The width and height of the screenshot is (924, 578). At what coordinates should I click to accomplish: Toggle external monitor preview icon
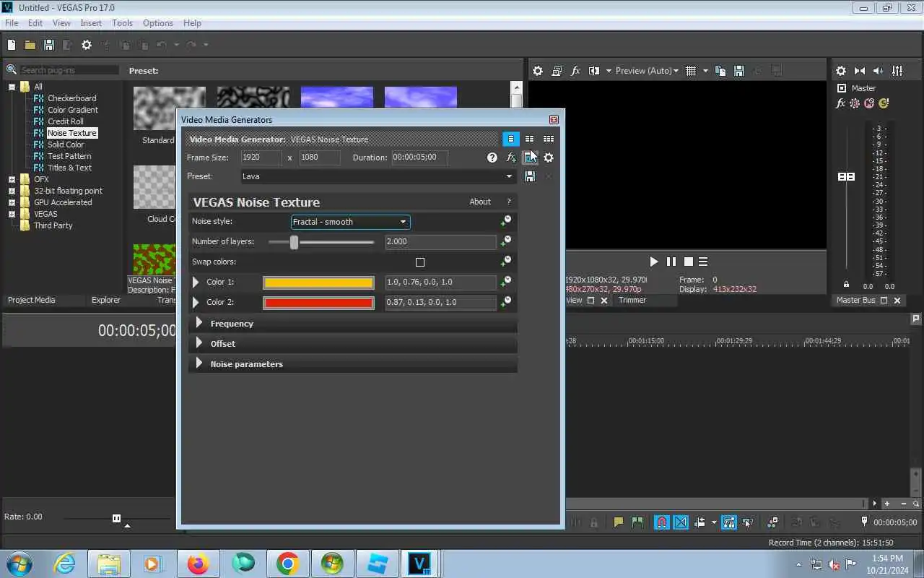coord(557,71)
